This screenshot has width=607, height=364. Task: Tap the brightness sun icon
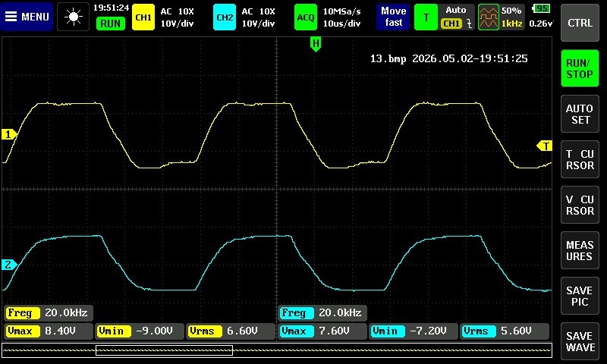[73, 17]
